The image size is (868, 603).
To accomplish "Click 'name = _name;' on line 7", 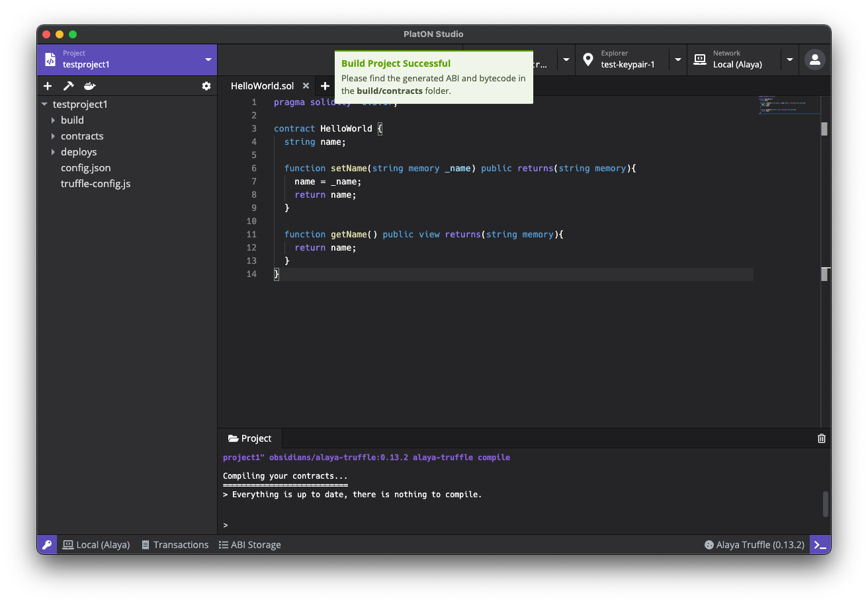I will 327,181.
